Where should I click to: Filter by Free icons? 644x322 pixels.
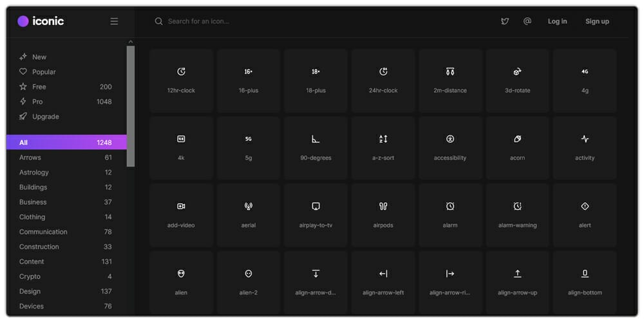pos(39,87)
